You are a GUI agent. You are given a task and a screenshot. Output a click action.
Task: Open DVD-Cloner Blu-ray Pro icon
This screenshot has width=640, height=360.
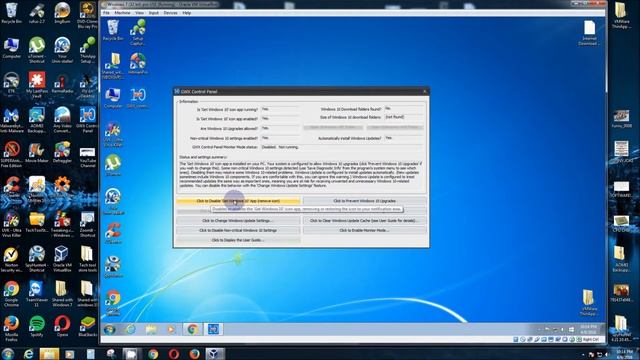(87, 15)
